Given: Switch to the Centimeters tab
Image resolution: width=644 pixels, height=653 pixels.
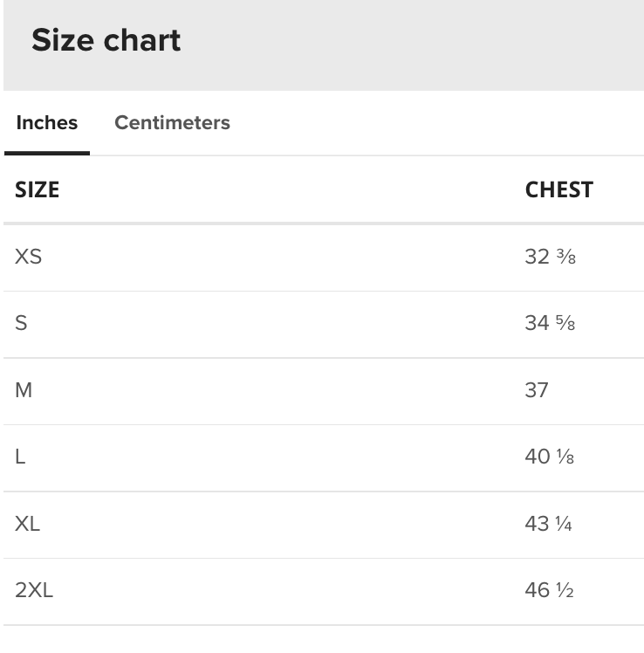Looking at the screenshot, I should click(172, 122).
